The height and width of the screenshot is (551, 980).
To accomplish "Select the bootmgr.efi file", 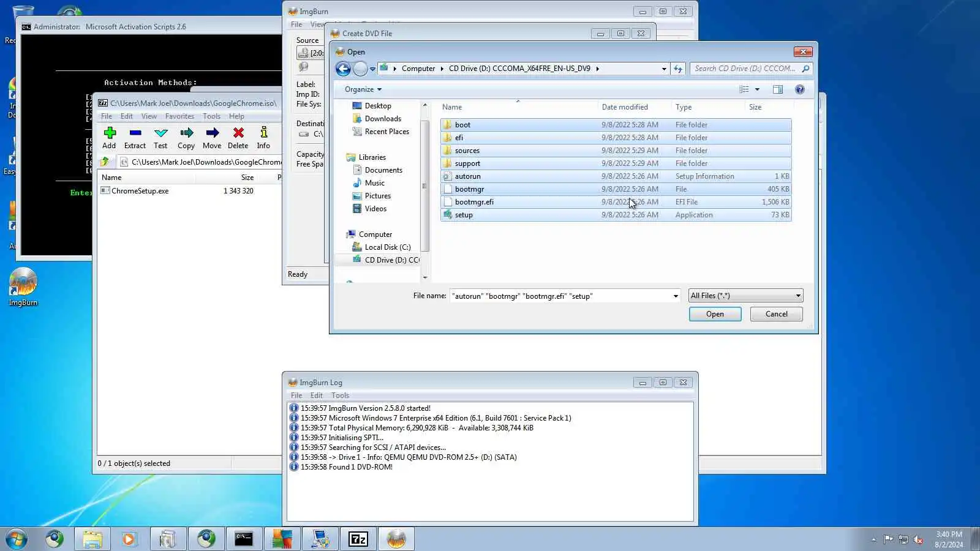I will point(616,202).
